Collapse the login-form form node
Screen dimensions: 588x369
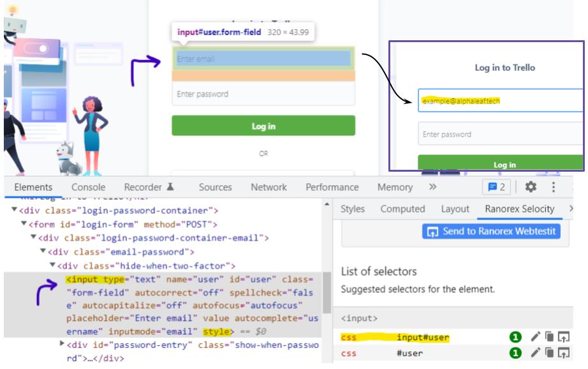click(x=24, y=224)
